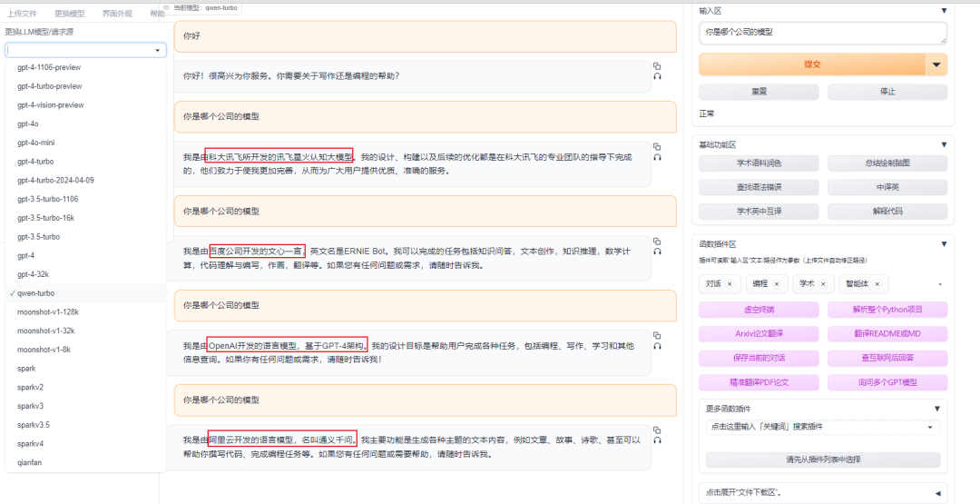
Task: Copy the 文心一言 ERNIE Bot response
Action: (x=657, y=241)
